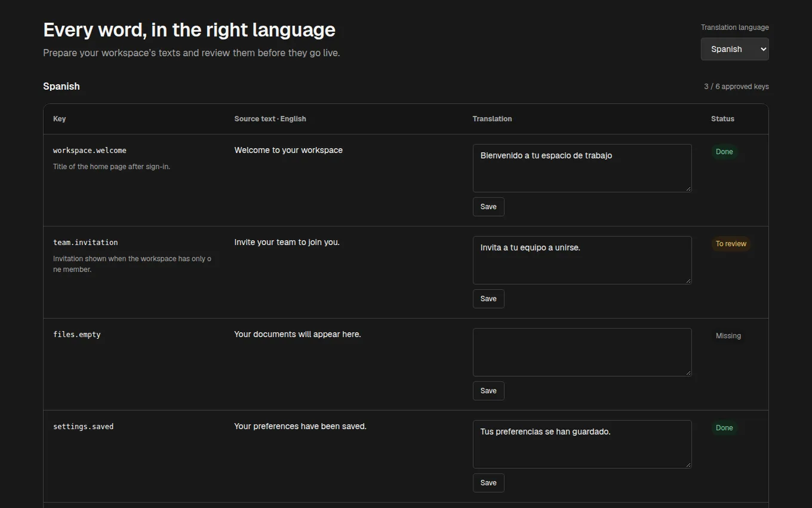Open the Translation language dropdown

point(734,49)
